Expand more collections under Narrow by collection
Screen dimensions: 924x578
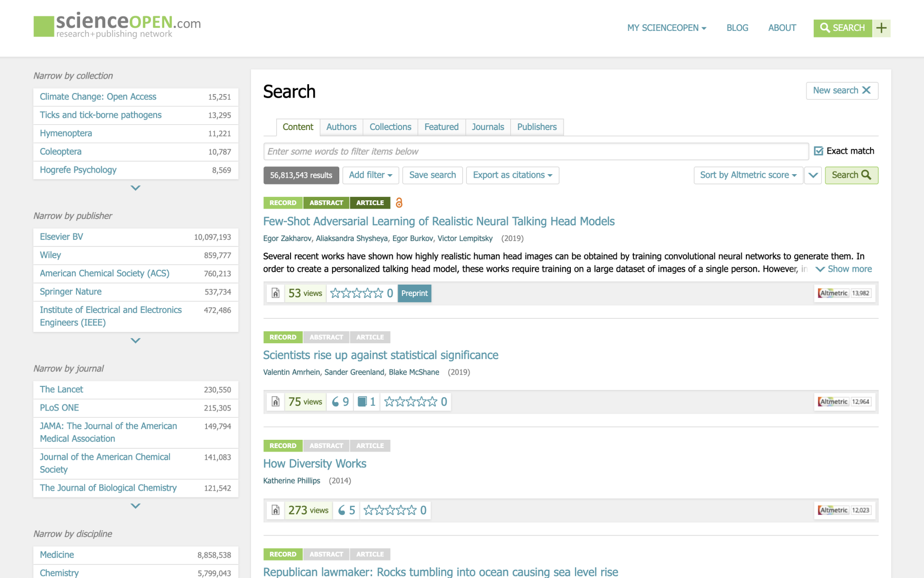tap(136, 188)
